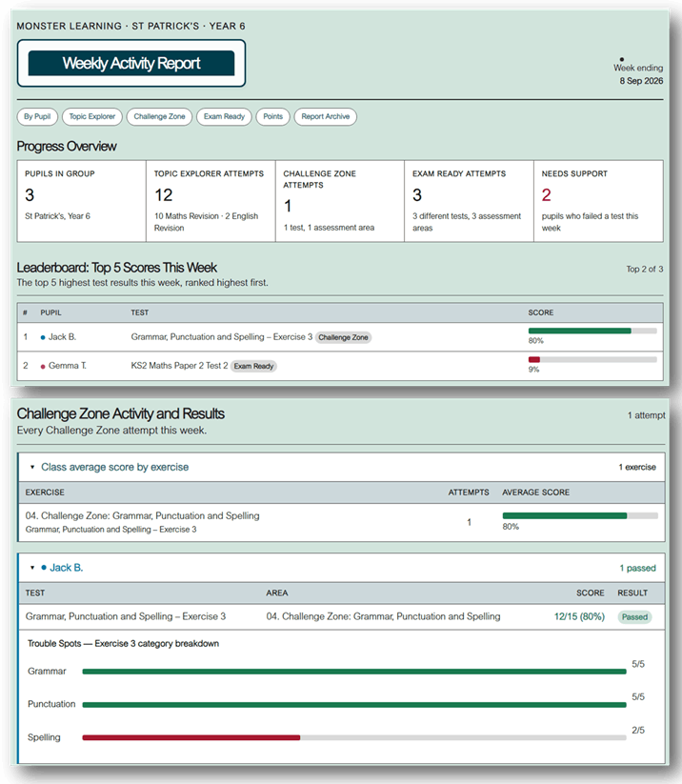This screenshot has width=682, height=784.
Task: Click the 80% class average score bar
Action: 580,515
